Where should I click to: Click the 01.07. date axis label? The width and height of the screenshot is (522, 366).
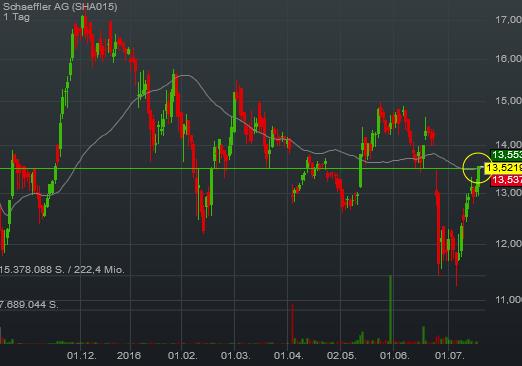[450, 356]
